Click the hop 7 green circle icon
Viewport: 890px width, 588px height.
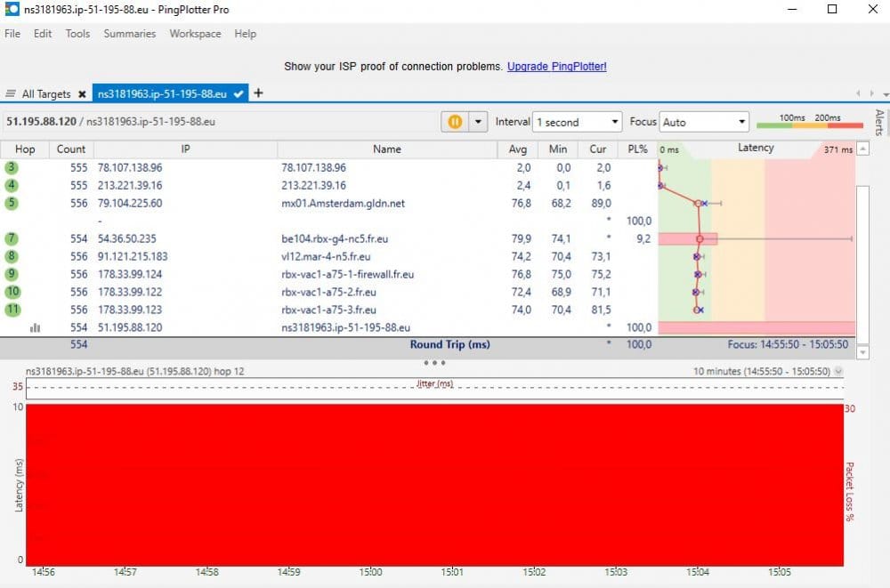click(x=12, y=238)
